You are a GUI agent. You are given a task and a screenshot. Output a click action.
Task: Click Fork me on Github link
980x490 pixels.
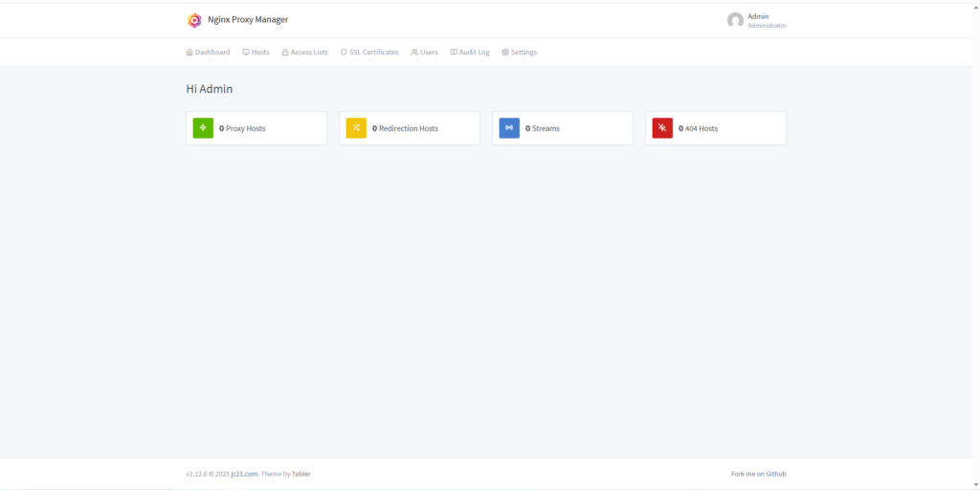[x=759, y=475]
